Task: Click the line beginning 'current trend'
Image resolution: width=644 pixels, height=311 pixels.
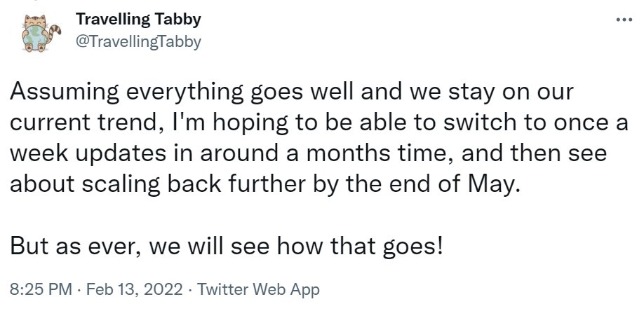Action: pos(318,123)
